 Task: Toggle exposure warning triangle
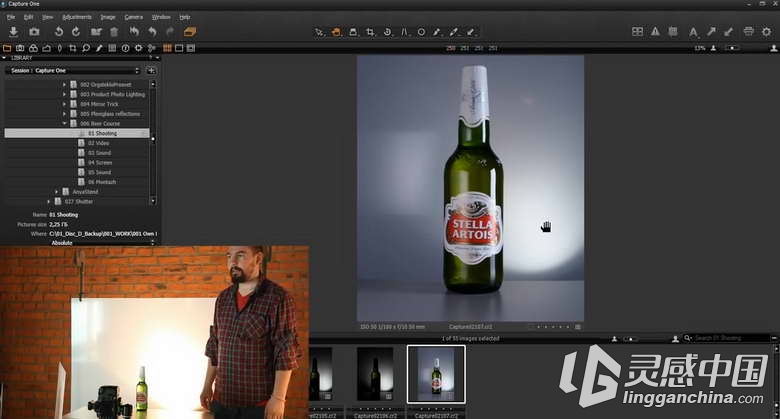click(655, 32)
